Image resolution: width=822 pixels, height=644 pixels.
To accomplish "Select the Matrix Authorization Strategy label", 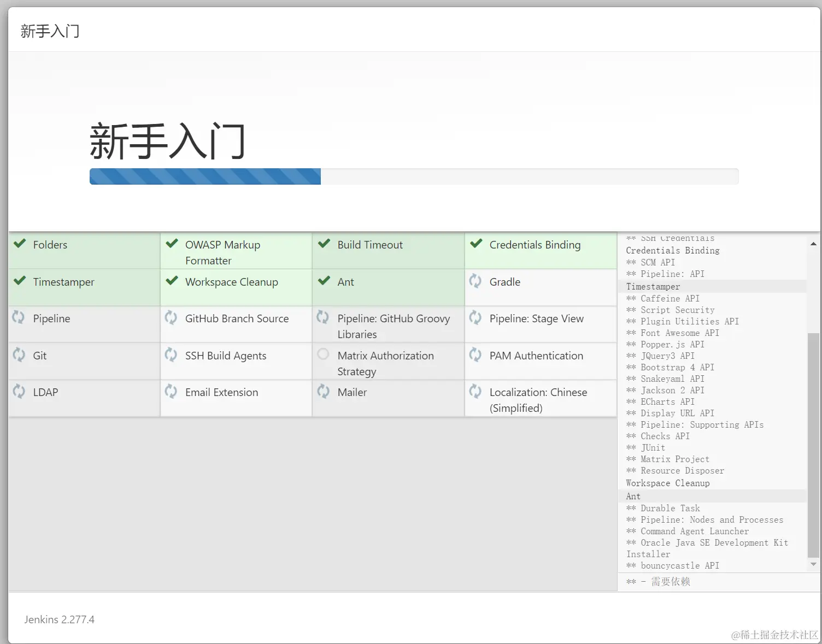I will pyautogui.click(x=386, y=363).
